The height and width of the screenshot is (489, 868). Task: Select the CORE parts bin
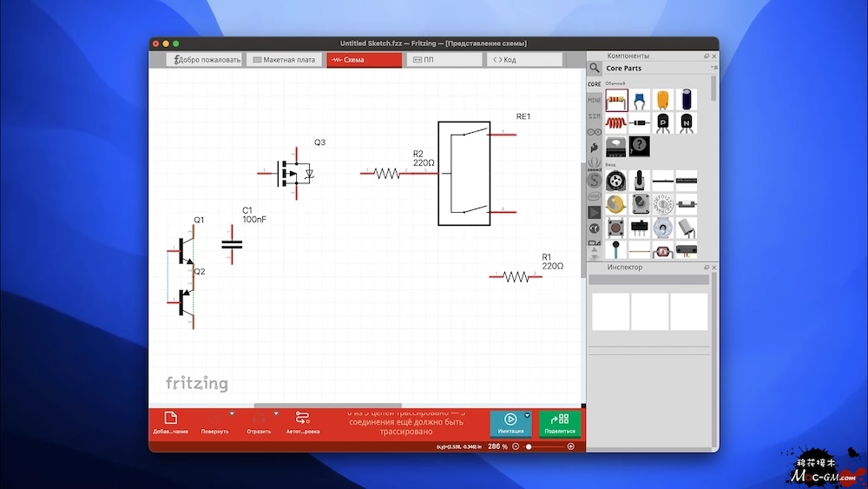[x=595, y=84]
